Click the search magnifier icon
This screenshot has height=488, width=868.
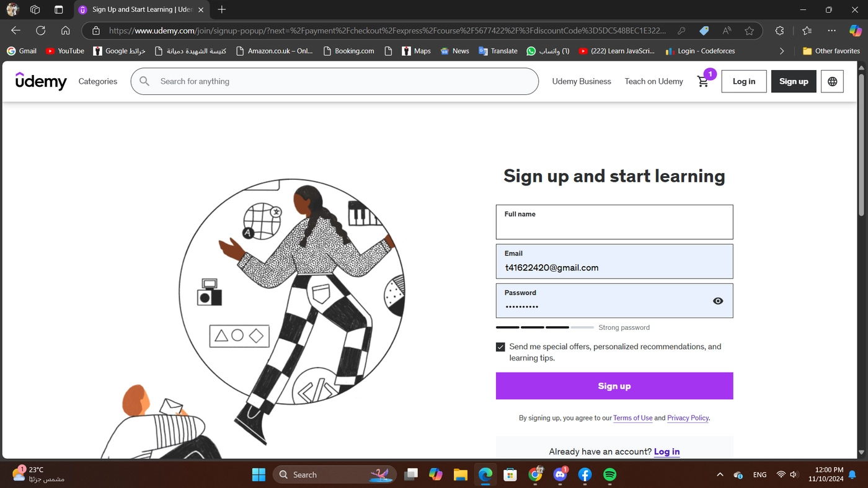tap(144, 81)
